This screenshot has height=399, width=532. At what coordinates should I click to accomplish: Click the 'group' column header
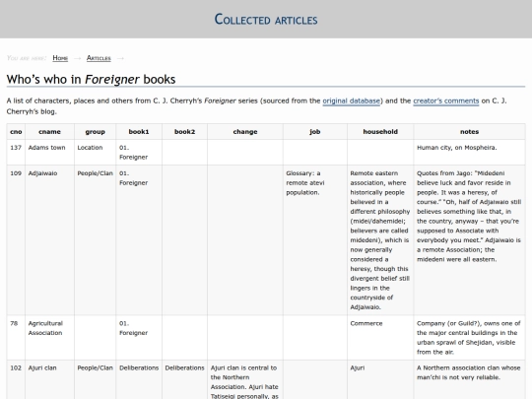(x=95, y=132)
